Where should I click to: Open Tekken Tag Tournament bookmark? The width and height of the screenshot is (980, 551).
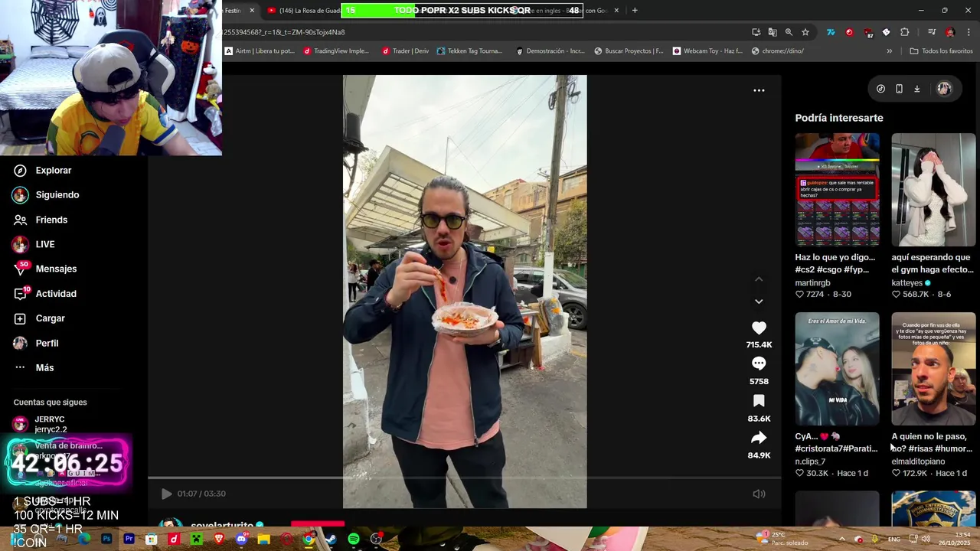coord(469,51)
